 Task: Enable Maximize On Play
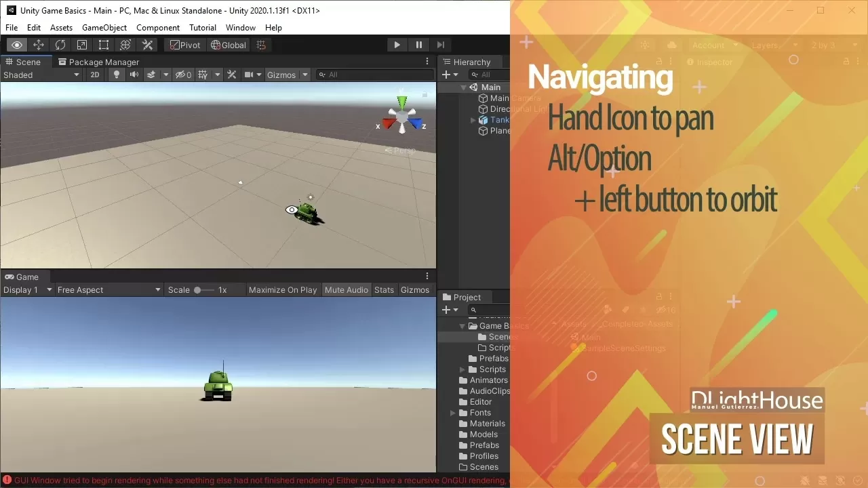coord(283,289)
